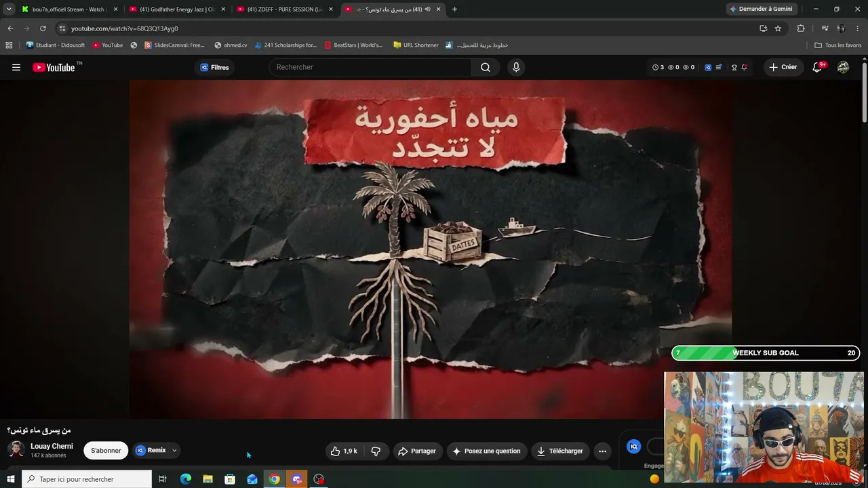Open the YouTube guide hamburger menu
The image size is (868, 488).
coord(16,67)
